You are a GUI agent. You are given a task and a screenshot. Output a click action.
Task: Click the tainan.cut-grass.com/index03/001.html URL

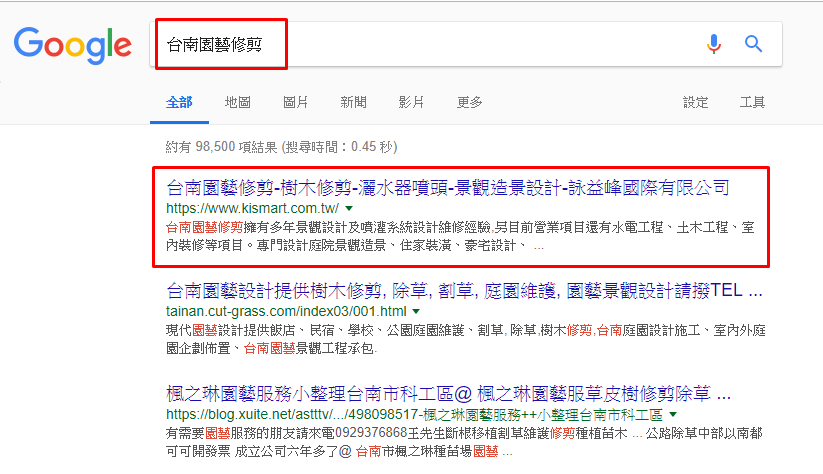tap(286, 311)
